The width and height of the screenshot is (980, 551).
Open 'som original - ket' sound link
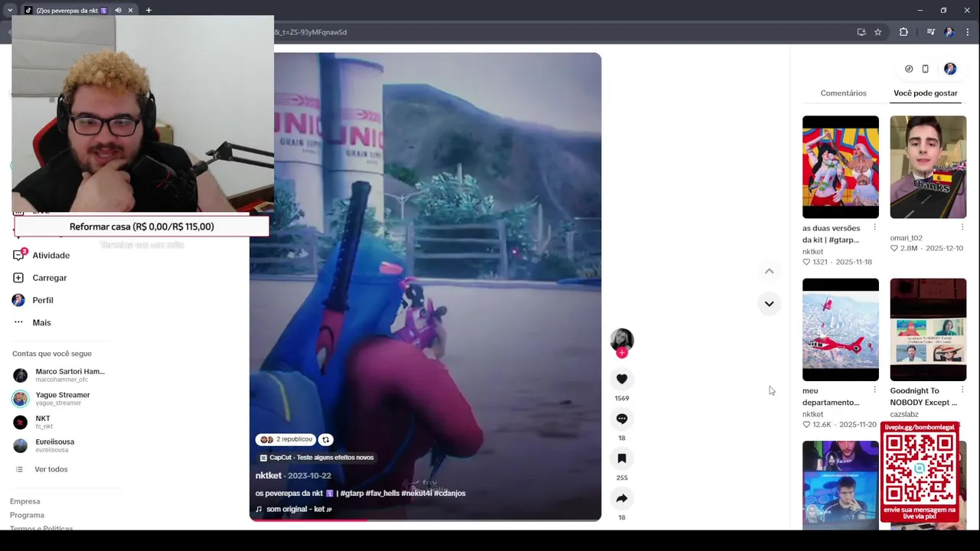coord(294,509)
